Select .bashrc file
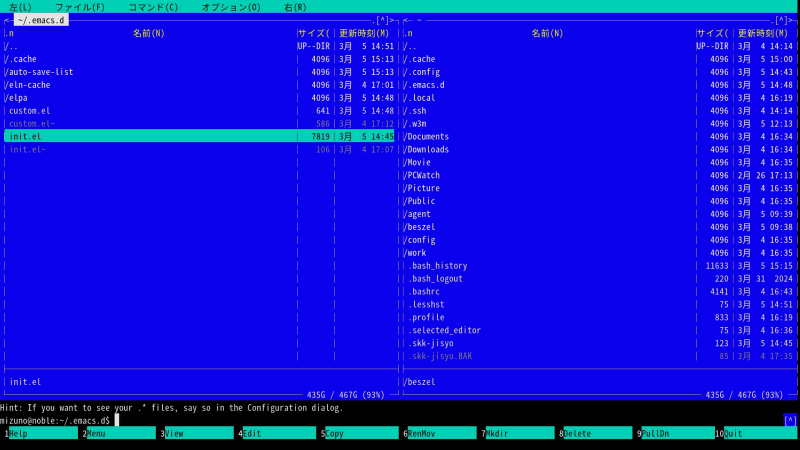 pos(598,292)
